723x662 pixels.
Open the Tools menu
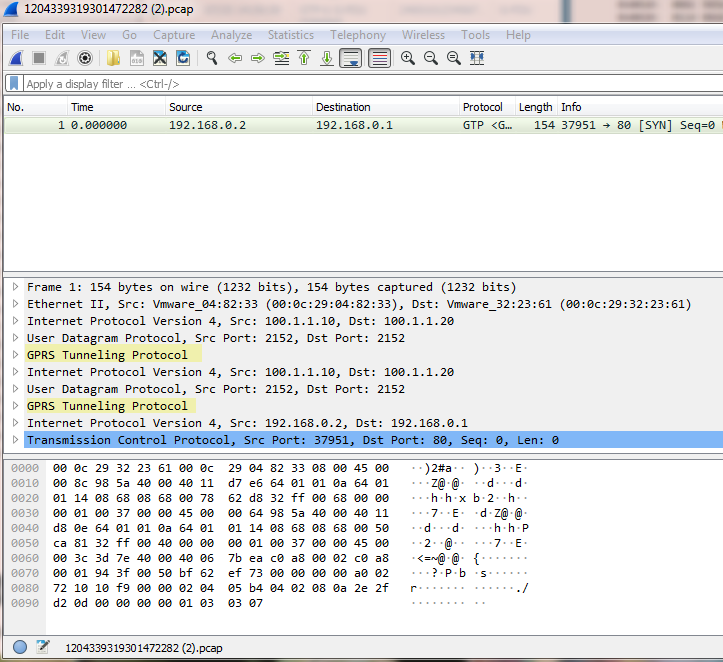475,35
